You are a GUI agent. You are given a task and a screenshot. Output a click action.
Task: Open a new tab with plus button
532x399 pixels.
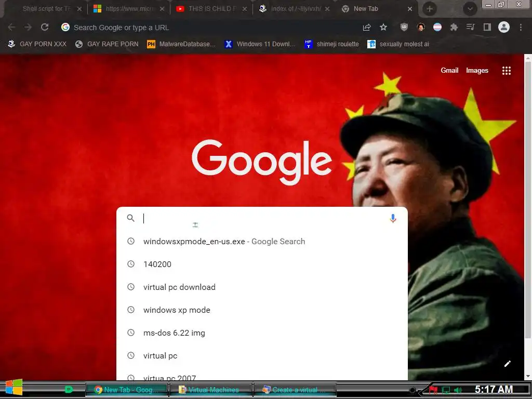[430, 9]
